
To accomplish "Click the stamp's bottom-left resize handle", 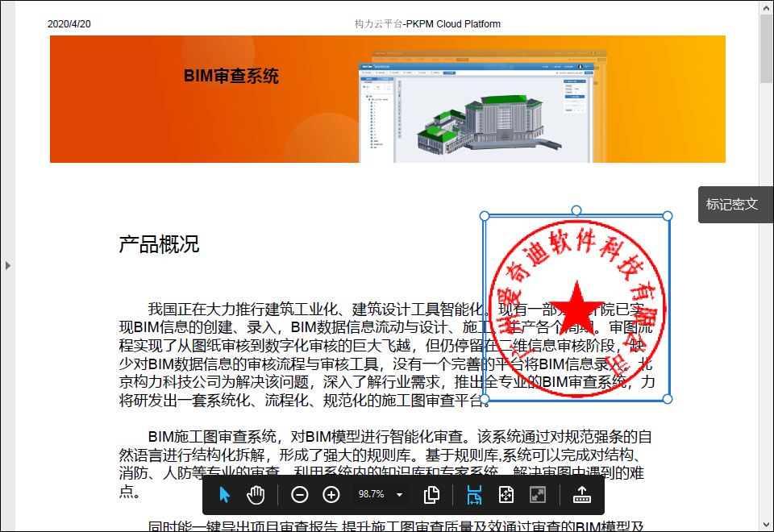I will [x=485, y=399].
